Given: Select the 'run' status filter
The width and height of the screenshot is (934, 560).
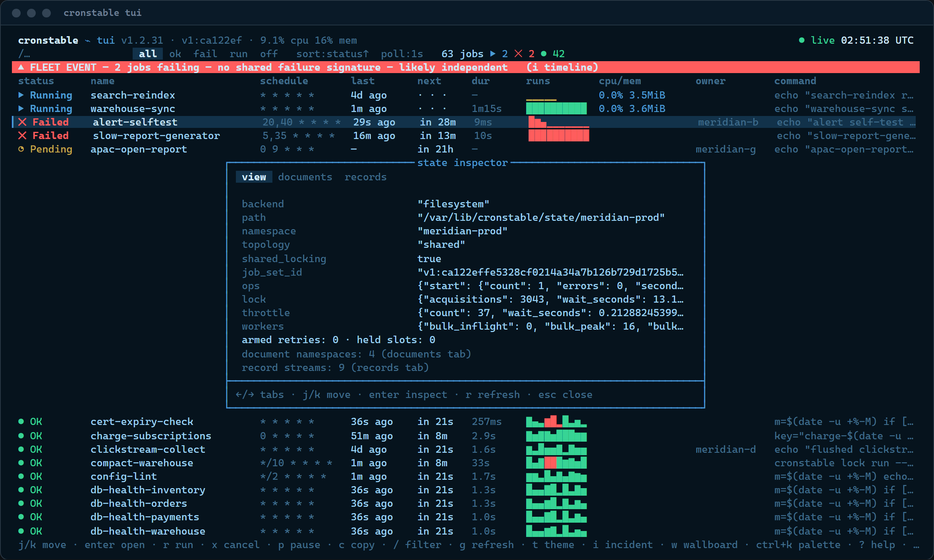Looking at the screenshot, I should (238, 54).
